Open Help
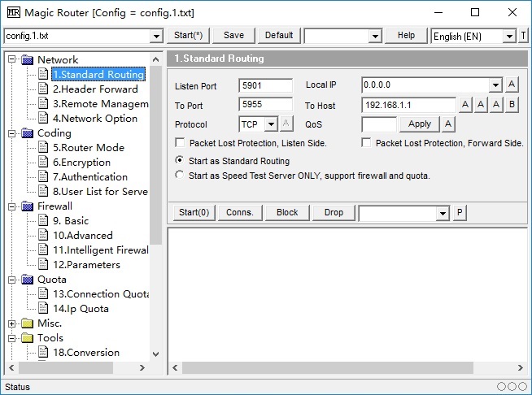532x395 pixels. tap(406, 35)
